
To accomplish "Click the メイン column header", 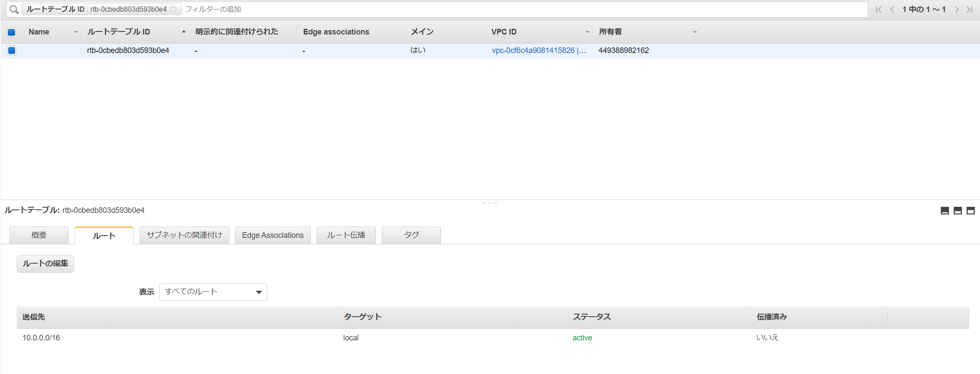I will [422, 32].
